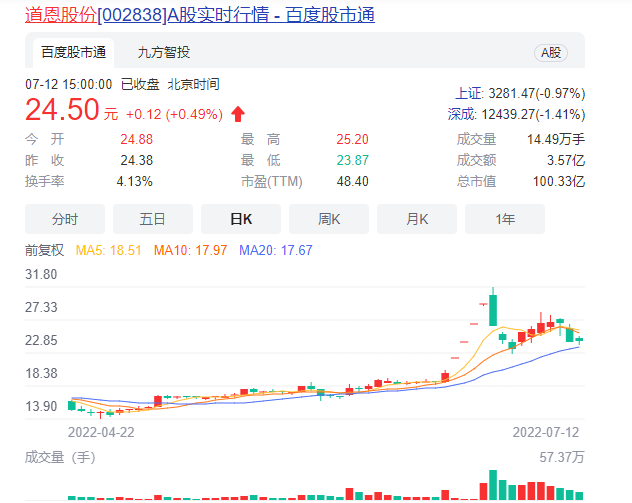Click the 13.90 axis label

[x=41, y=406]
